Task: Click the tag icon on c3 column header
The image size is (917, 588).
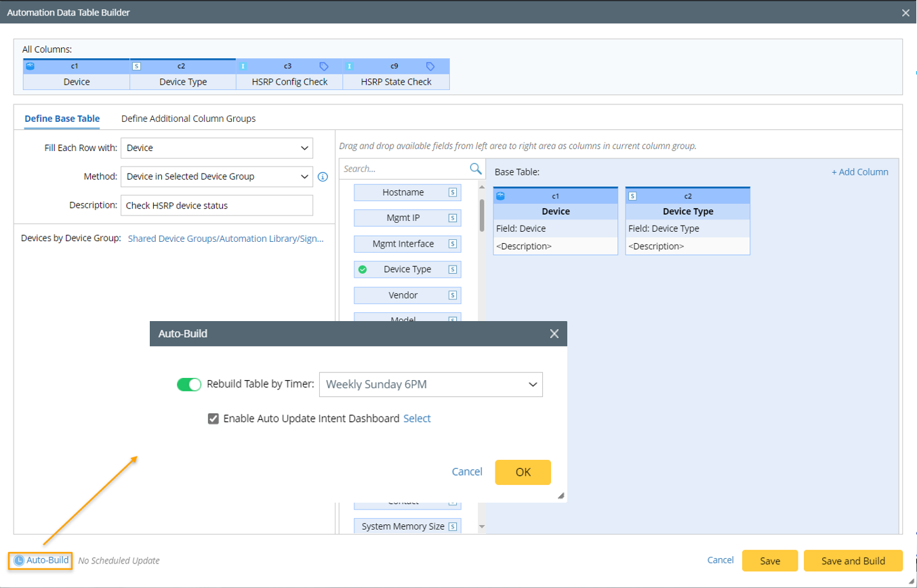Action: (x=324, y=66)
